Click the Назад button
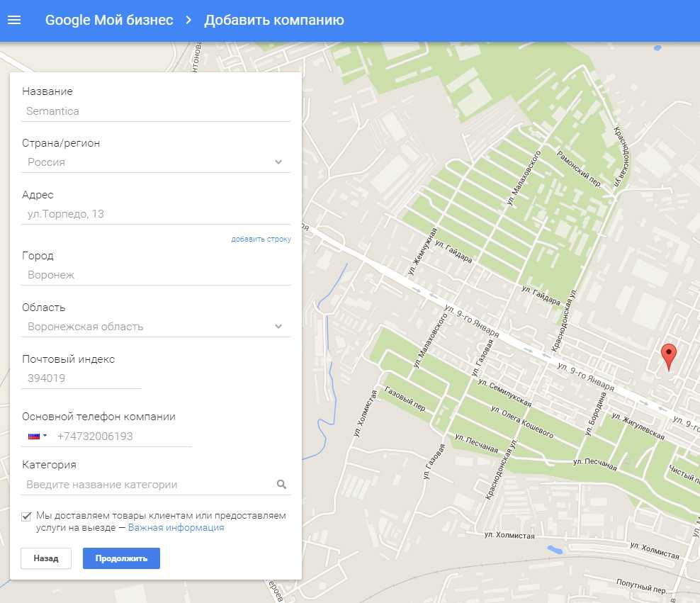 click(x=46, y=558)
